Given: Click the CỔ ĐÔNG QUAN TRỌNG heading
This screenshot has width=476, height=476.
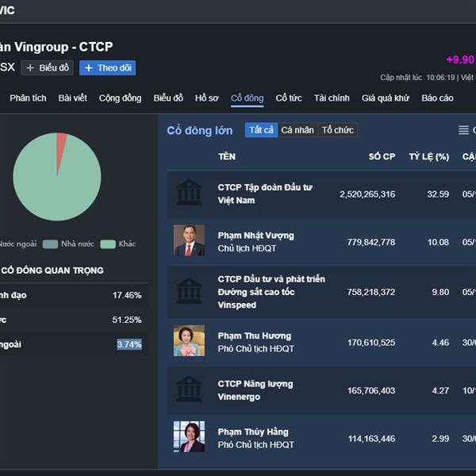Looking at the screenshot, I should (52, 271).
